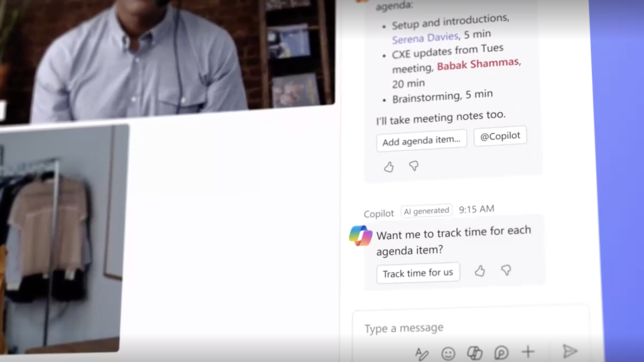The image size is (644, 362).
Task: Click the thumbs up icon on Copilot message
Action: point(479,271)
